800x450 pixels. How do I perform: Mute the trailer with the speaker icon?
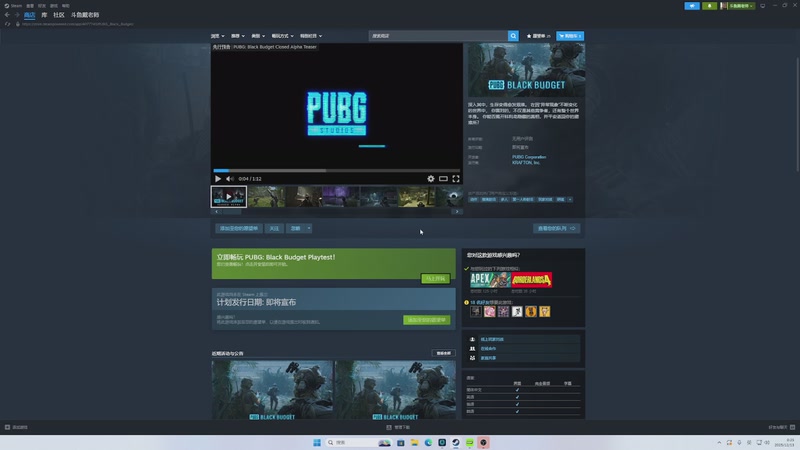[230, 179]
